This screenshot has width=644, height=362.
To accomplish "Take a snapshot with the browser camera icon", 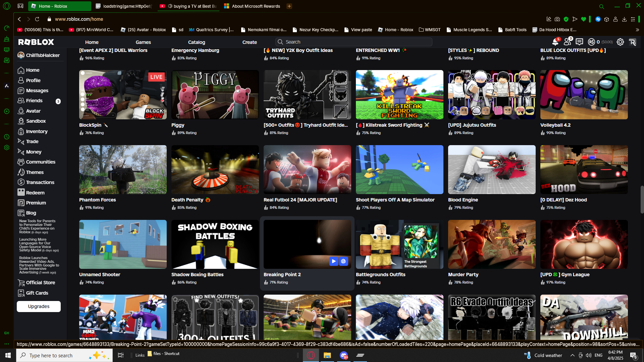I will tap(557, 19).
